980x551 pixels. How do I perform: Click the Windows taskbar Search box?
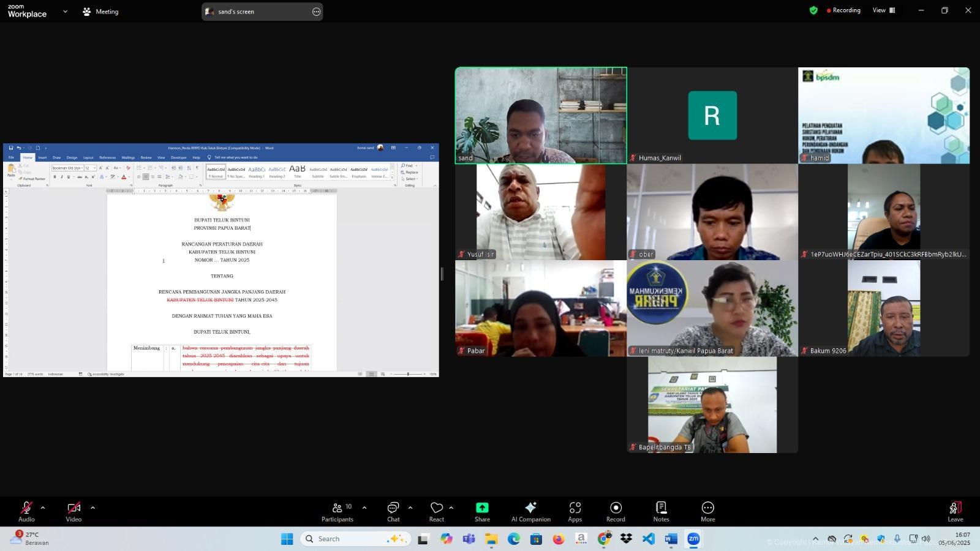(355, 539)
